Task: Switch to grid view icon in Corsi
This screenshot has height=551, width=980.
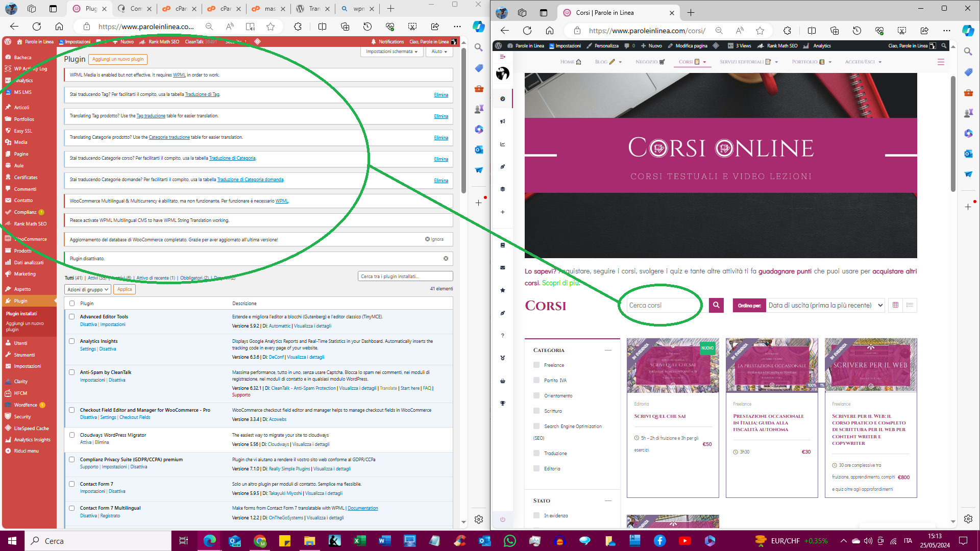Action: 895,305
